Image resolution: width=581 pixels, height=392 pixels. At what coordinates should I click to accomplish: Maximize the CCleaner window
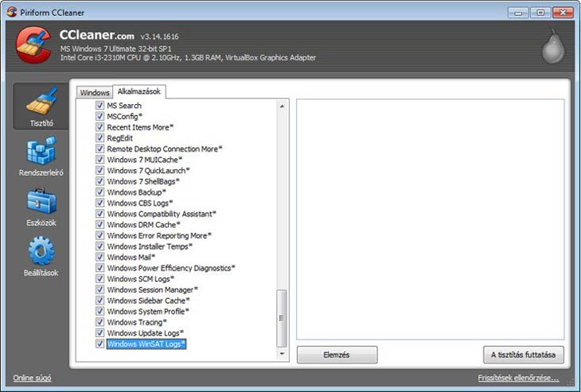540,13
